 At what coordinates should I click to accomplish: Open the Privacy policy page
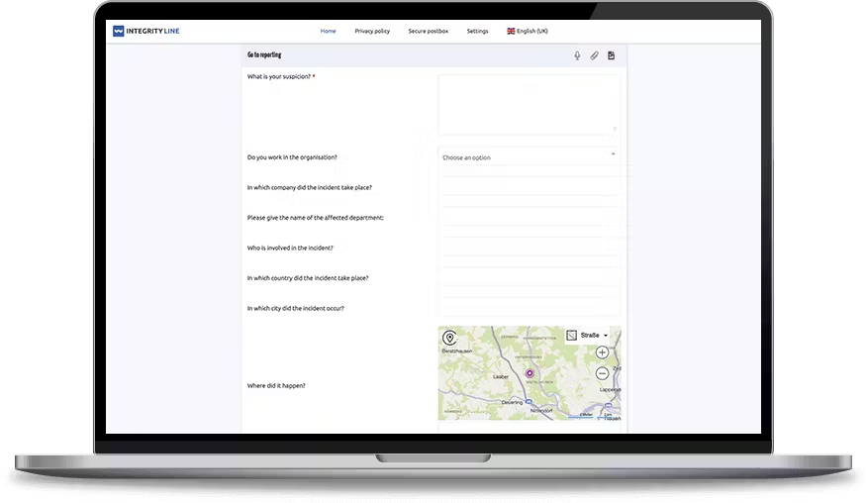click(372, 31)
